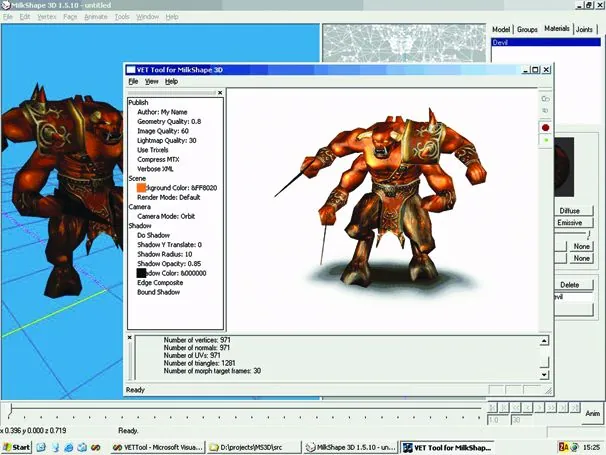Open the VET Tool Help menu
This screenshot has height=455, width=606.
171,82
